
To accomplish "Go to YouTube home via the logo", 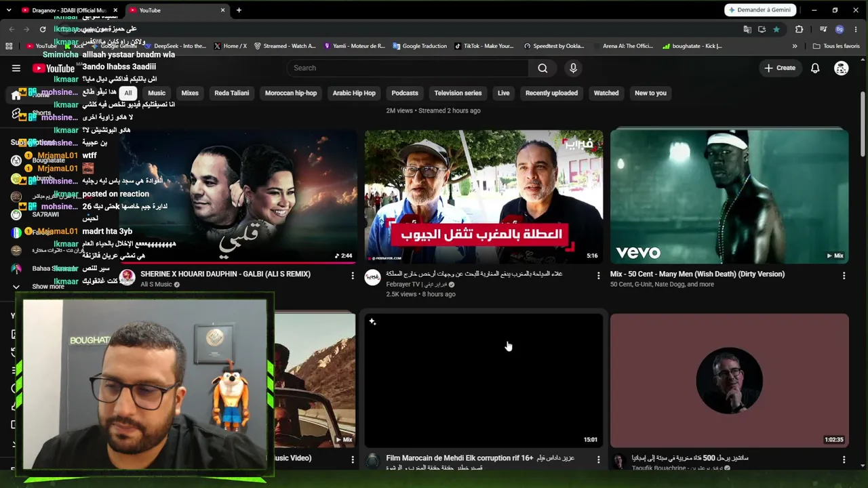I will tap(54, 68).
